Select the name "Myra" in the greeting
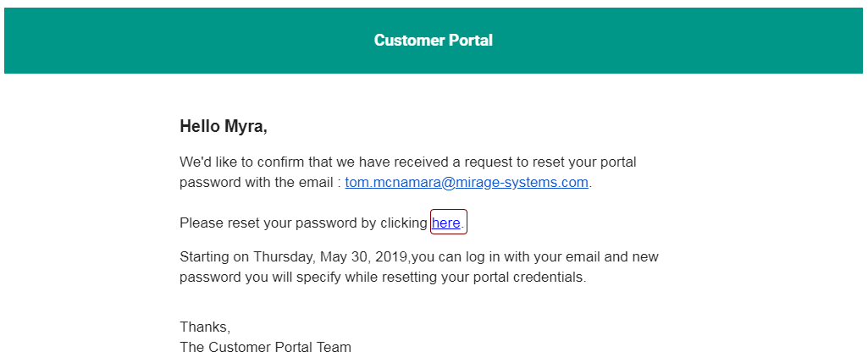Image resolution: width=868 pixels, height=363 pixels. coord(246,127)
